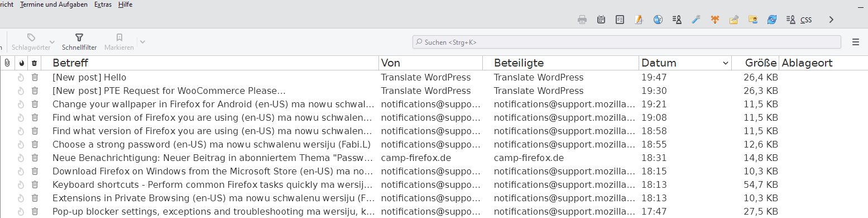
Task: Sort messages by Von column
Action: coord(431,63)
